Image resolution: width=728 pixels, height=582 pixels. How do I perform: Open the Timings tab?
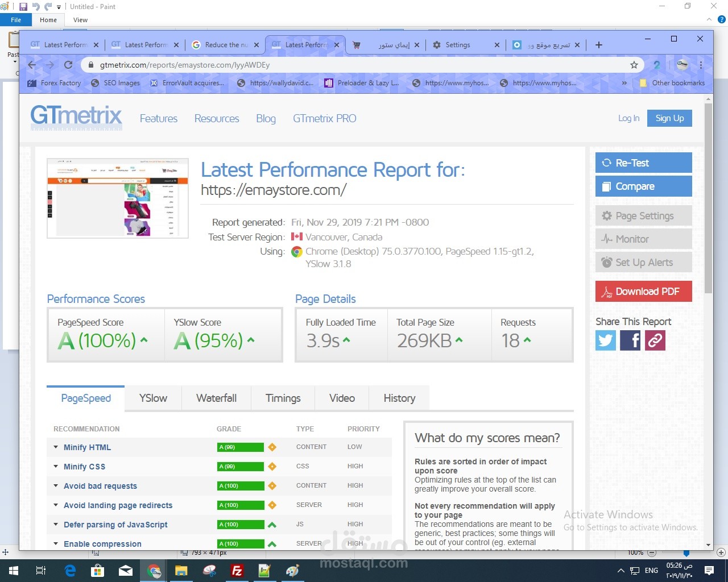tap(283, 398)
